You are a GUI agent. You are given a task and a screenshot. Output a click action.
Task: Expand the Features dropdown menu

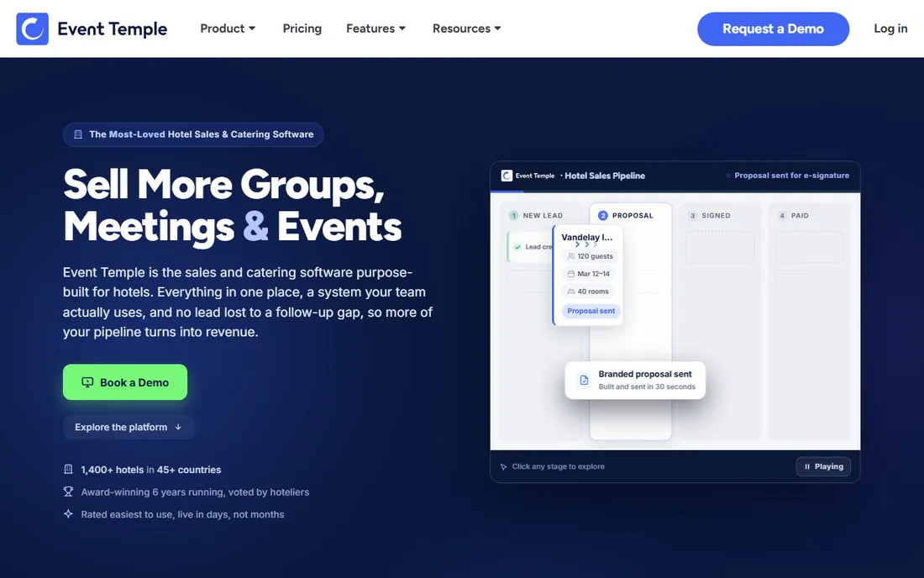tap(376, 29)
